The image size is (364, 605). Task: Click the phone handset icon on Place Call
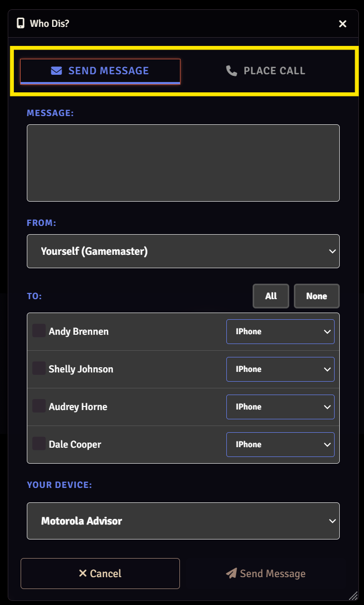tap(231, 71)
